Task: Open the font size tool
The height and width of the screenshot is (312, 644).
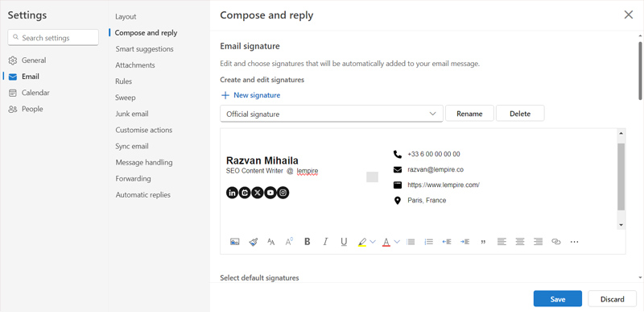Action: pyautogui.click(x=271, y=242)
